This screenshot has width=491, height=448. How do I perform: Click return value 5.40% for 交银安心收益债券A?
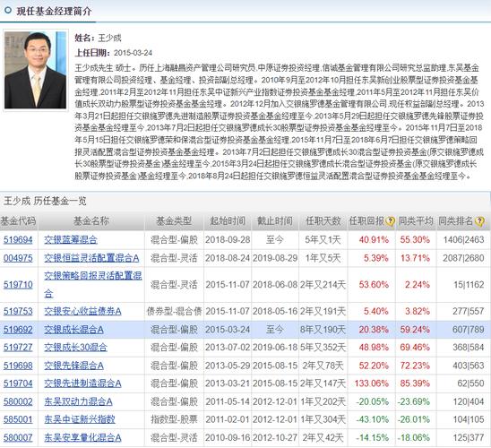click(x=375, y=311)
